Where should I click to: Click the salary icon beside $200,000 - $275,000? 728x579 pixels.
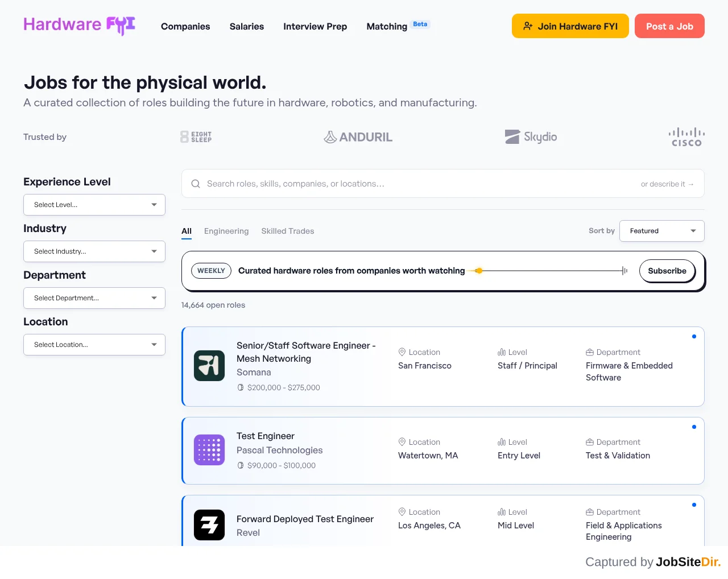pos(241,387)
